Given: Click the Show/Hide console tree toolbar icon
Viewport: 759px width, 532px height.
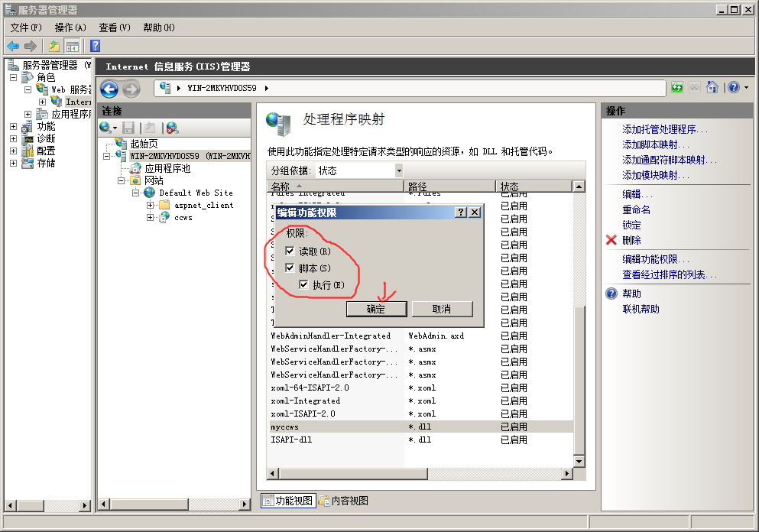Looking at the screenshot, I should (x=72, y=46).
